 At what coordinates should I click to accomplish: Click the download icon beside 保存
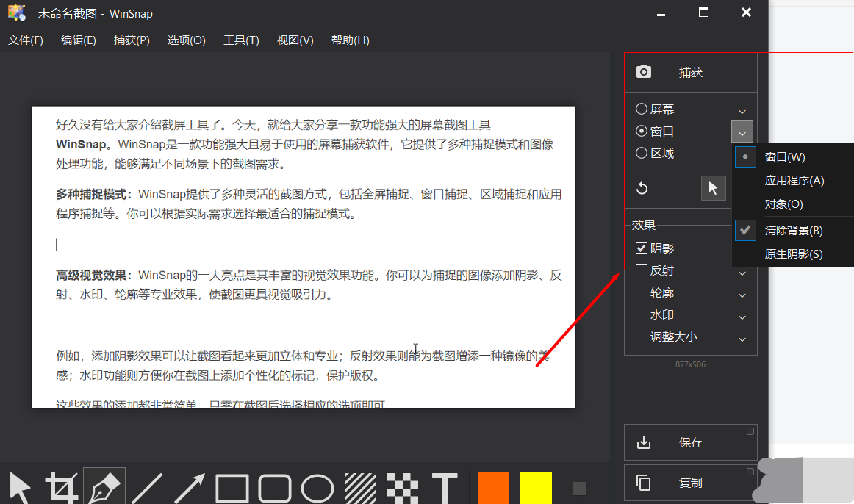(x=644, y=442)
